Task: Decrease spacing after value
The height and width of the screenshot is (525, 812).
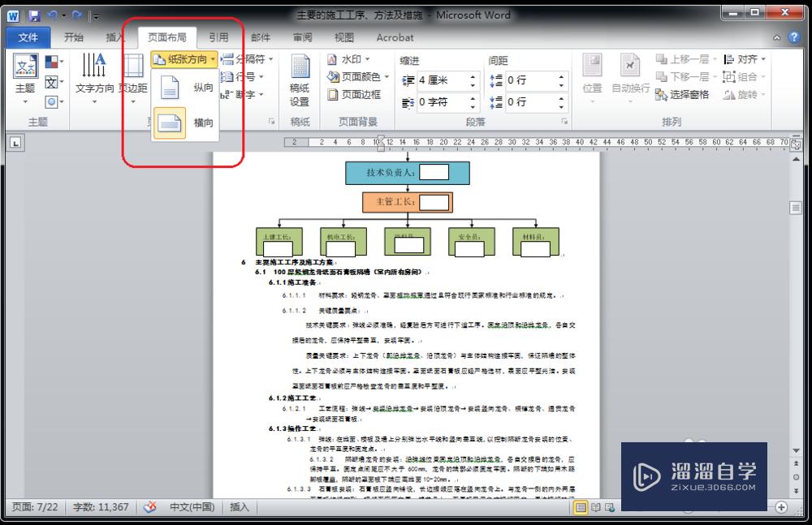Action: coord(561,106)
